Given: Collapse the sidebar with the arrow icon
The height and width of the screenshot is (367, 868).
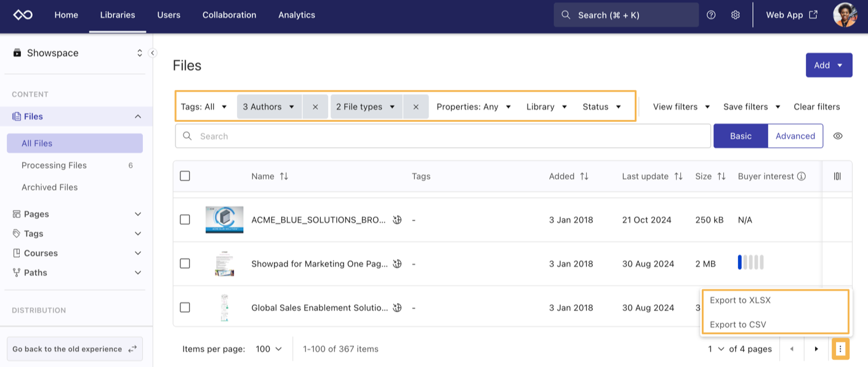Looking at the screenshot, I should (x=152, y=53).
